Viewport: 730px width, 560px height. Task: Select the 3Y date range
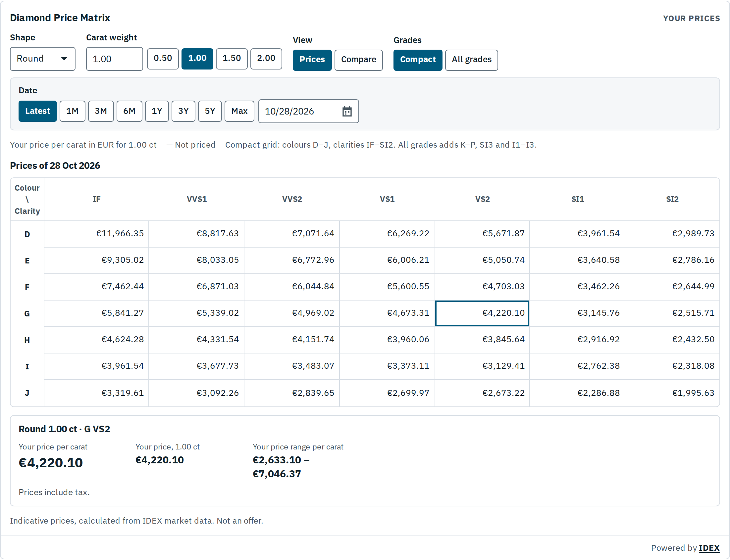(x=183, y=111)
